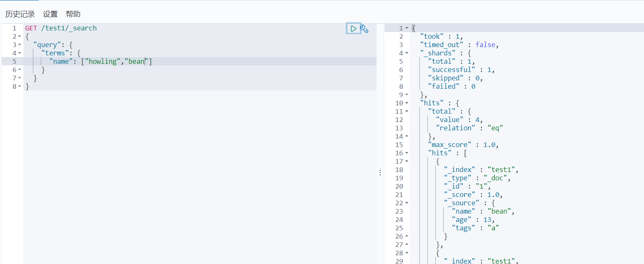This screenshot has width=644, height=264.
Task: Fold the "_shards" object in the response
Action: pos(407,53)
